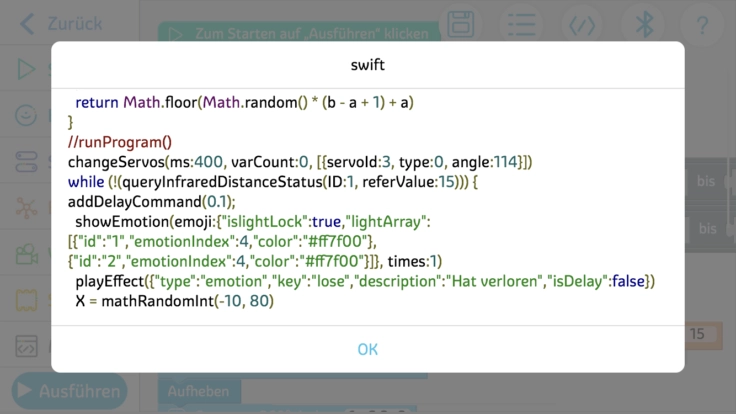Click the //runProgram() comment line
This screenshot has width=736, height=414.
(120, 142)
